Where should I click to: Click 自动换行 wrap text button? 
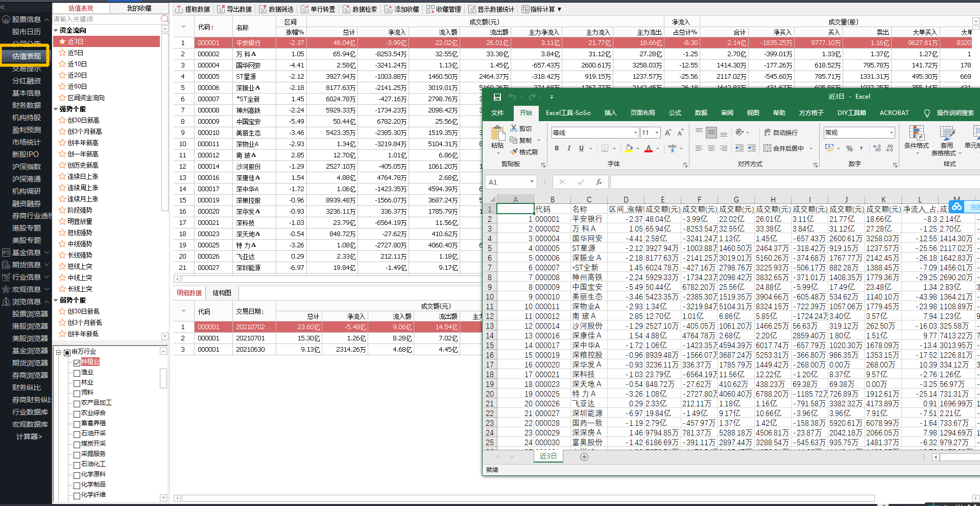[781, 132]
